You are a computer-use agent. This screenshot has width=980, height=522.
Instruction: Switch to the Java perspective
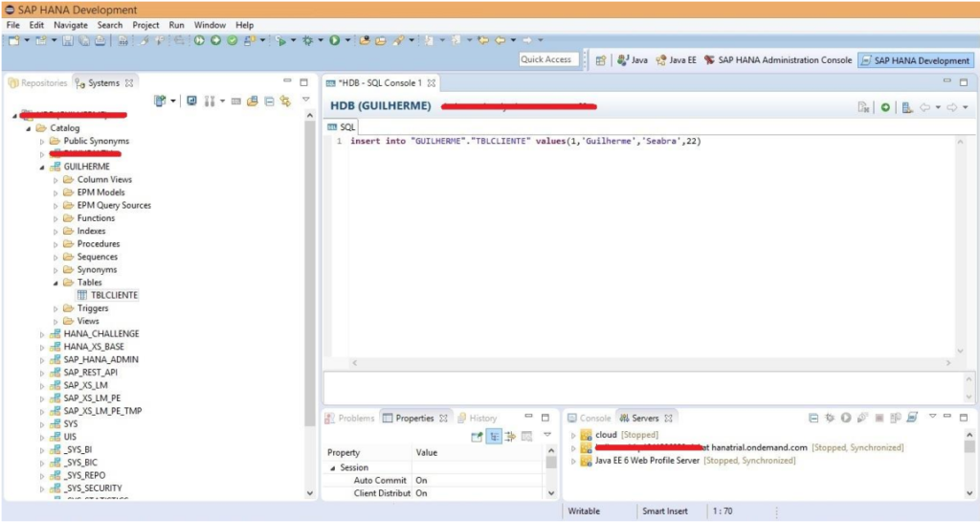point(632,59)
